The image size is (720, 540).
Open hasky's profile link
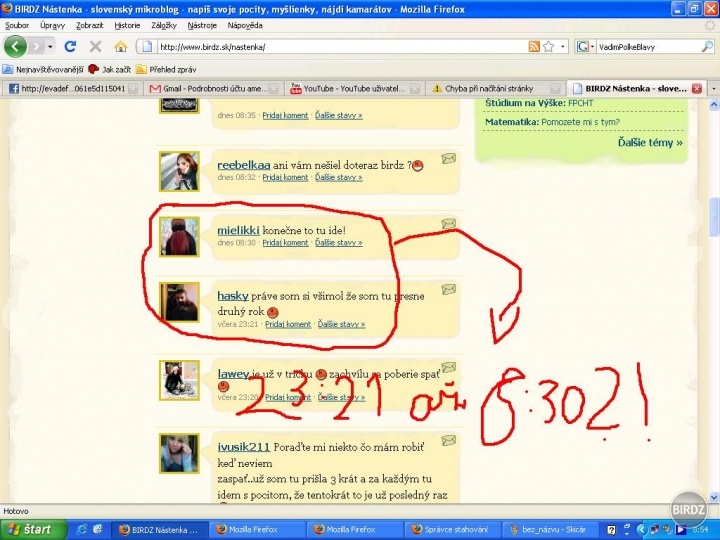coord(233,296)
